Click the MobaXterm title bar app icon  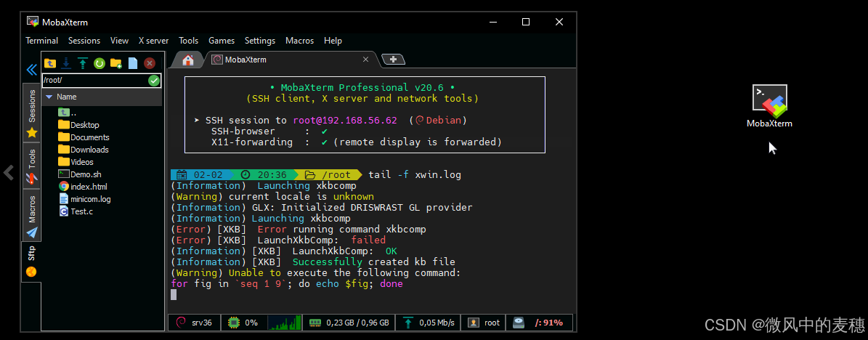(x=33, y=22)
